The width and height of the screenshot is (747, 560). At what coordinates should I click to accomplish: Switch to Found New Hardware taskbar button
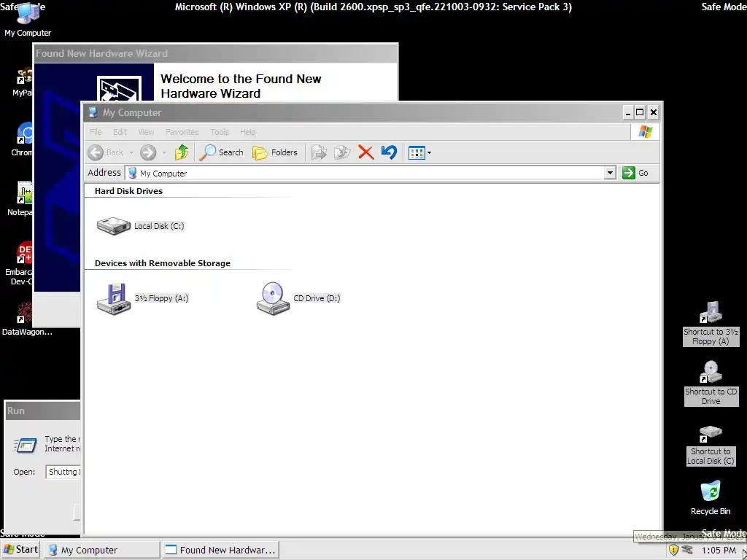pos(220,550)
